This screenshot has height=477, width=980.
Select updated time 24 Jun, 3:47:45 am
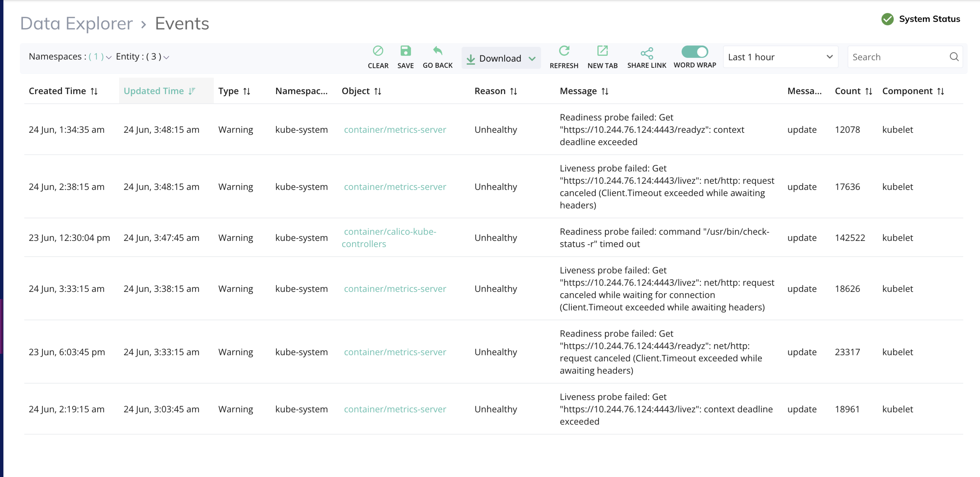[161, 238]
